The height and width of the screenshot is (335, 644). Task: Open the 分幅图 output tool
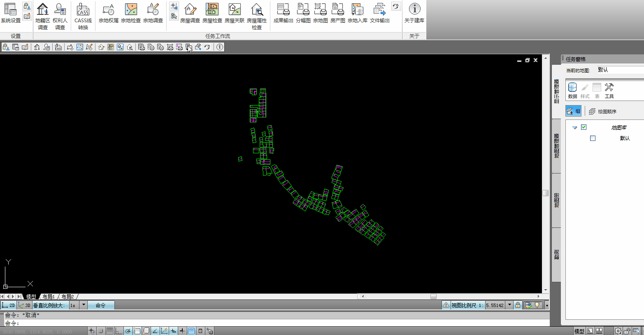pos(303,13)
